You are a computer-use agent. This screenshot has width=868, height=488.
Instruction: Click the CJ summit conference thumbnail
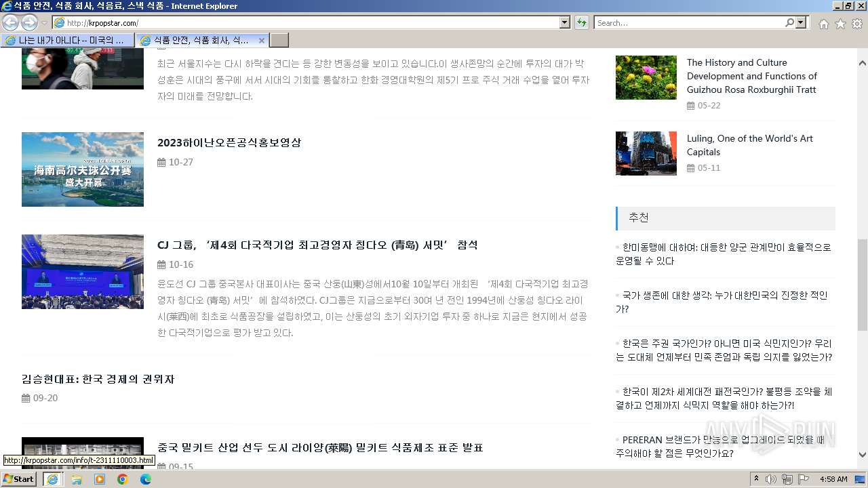coord(83,272)
